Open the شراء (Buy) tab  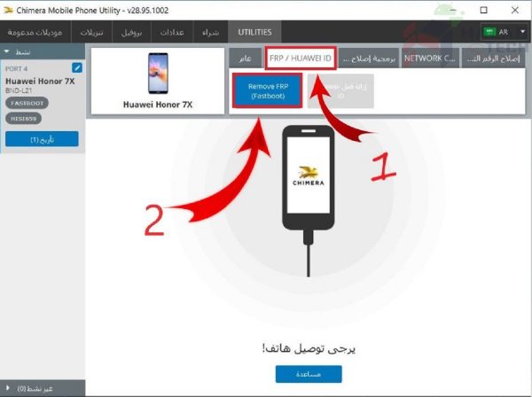(x=210, y=32)
